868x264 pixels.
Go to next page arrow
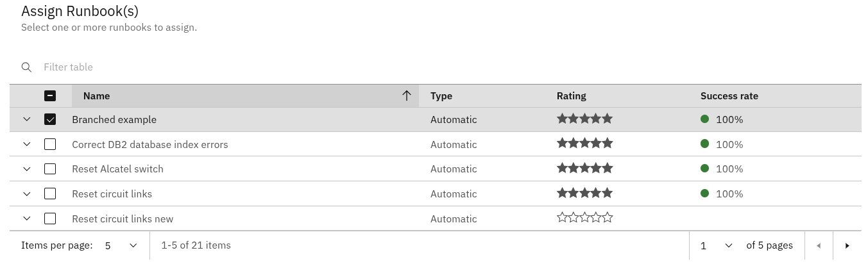click(x=847, y=245)
